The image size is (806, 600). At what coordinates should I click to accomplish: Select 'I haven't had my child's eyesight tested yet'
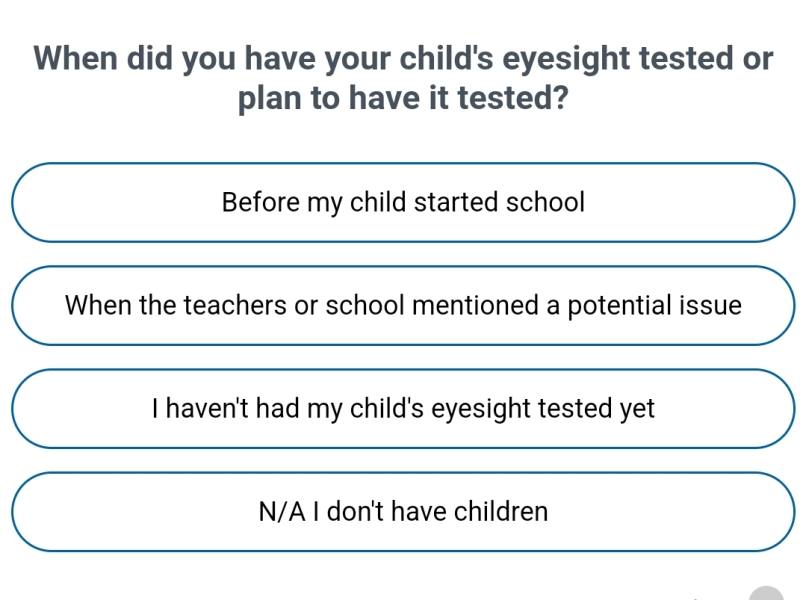click(x=403, y=408)
